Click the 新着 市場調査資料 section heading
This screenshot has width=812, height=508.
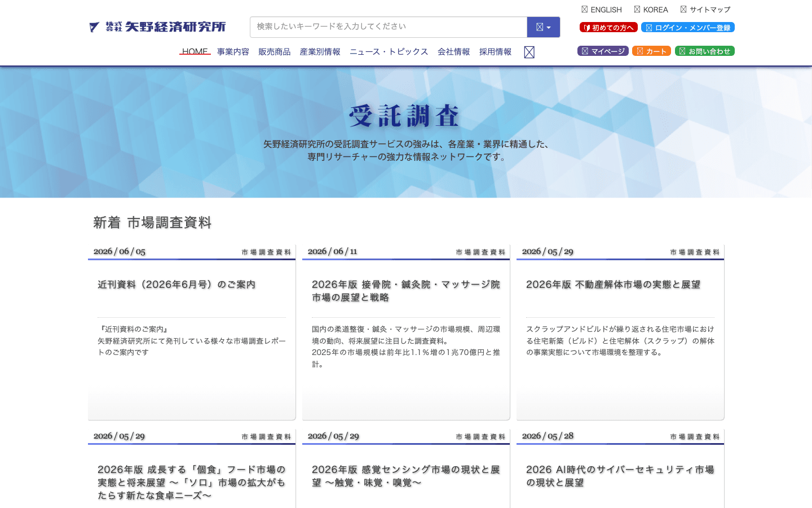tap(152, 222)
